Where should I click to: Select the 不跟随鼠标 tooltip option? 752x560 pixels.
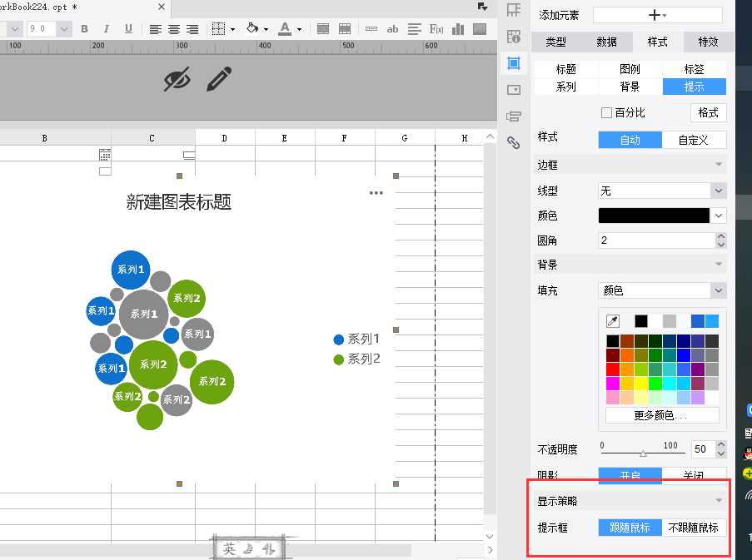pos(694,528)
